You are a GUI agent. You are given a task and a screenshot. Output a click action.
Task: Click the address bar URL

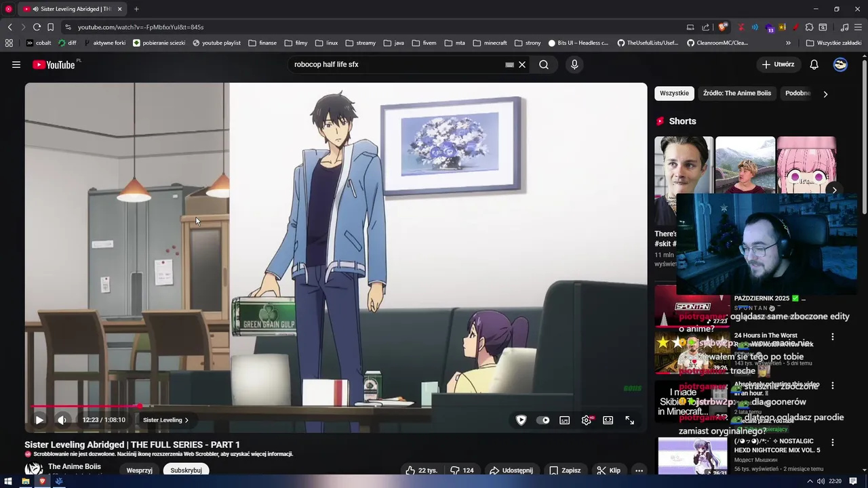[140, 27]
